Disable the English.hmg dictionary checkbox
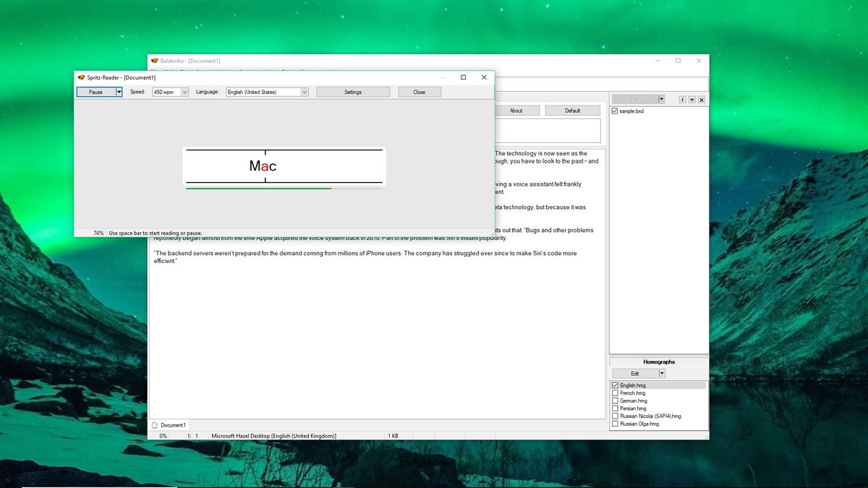The width and height of the screenshot is (868, 488). (x=616, y=385)
